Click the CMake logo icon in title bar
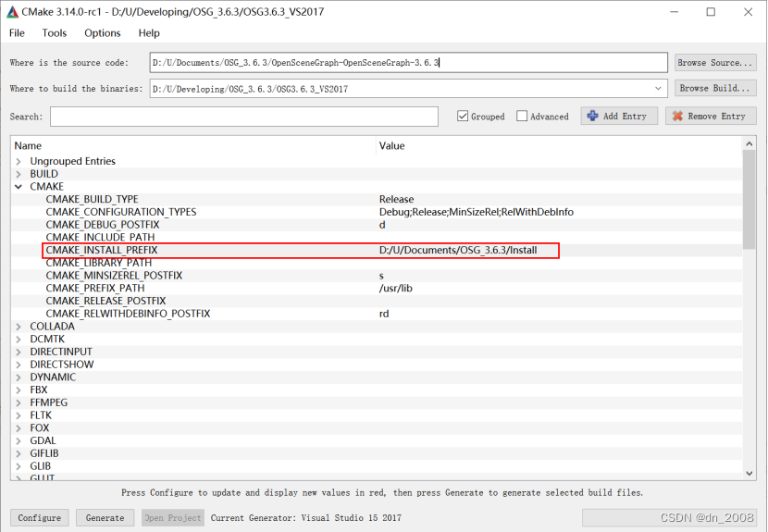Image resolution: width=768 pixels, height=532 pixels. (12, 12)
